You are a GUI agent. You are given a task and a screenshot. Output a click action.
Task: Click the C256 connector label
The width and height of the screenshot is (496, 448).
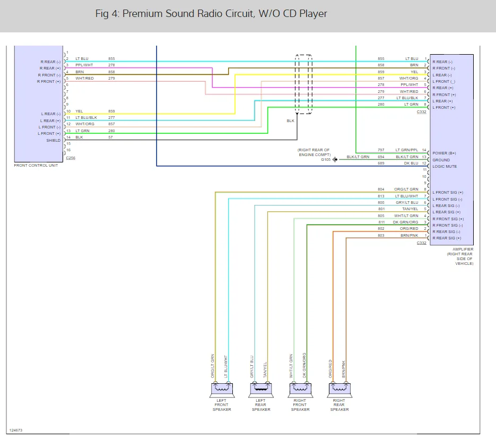pos(71,158)
